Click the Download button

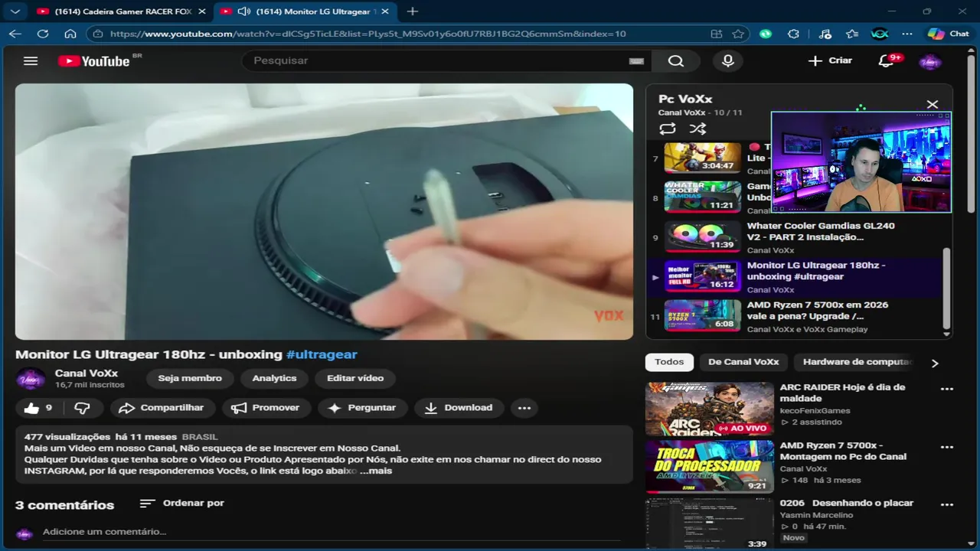459,408
